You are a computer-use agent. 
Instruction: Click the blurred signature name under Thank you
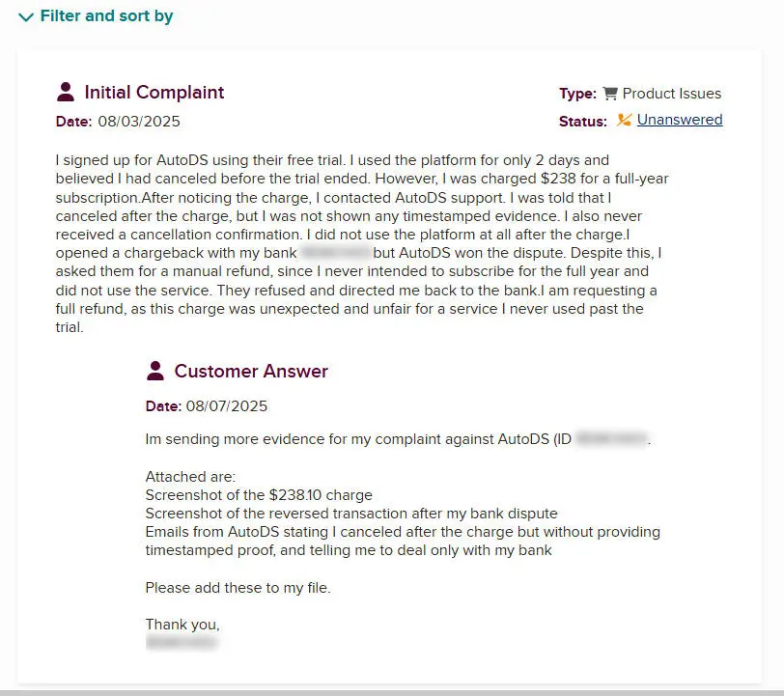pos(182,641)
